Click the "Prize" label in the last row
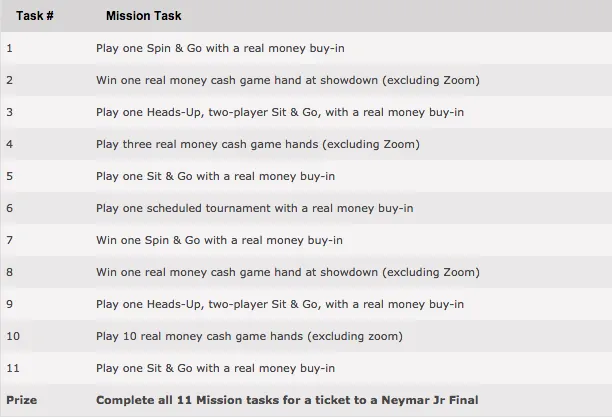The height and width of the screenshot is (417, 612). [x=21, y=400]
